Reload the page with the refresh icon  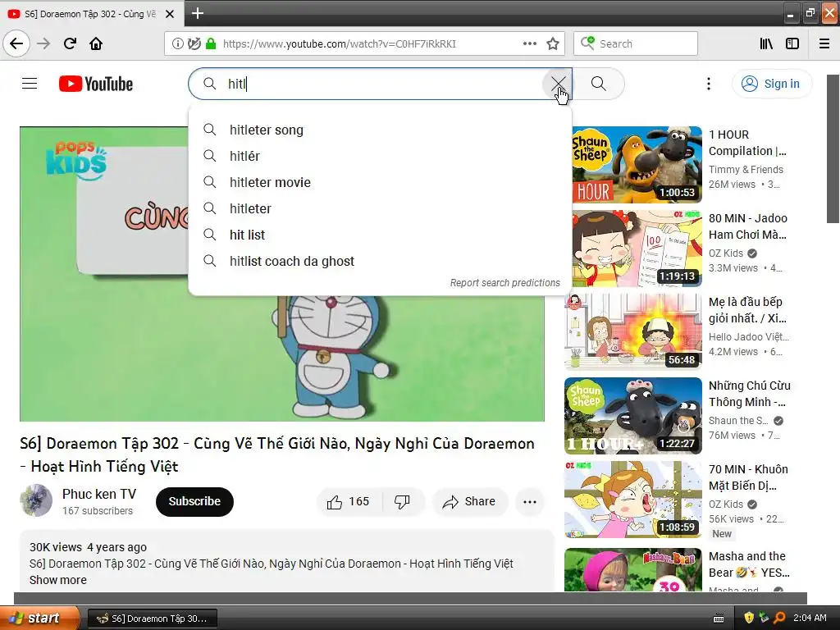[x=70, y=43]
